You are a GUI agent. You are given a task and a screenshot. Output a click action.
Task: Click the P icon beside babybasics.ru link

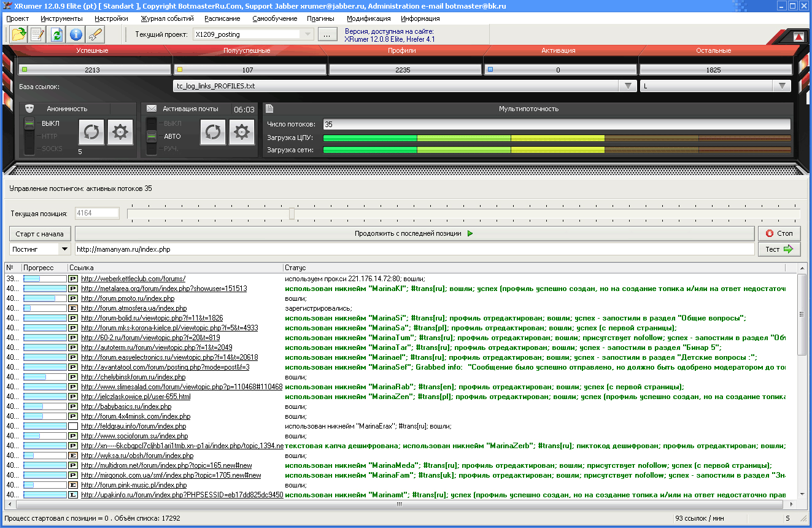[x=73, y=406]
